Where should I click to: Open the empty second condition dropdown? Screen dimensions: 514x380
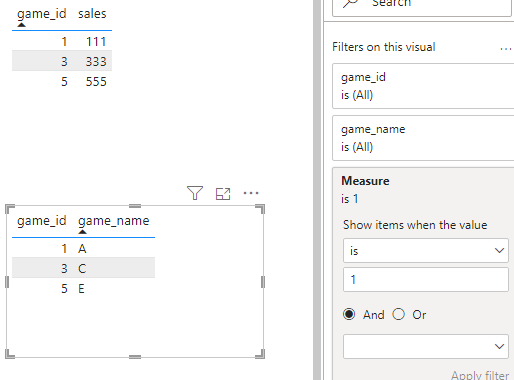coord(426,346)
